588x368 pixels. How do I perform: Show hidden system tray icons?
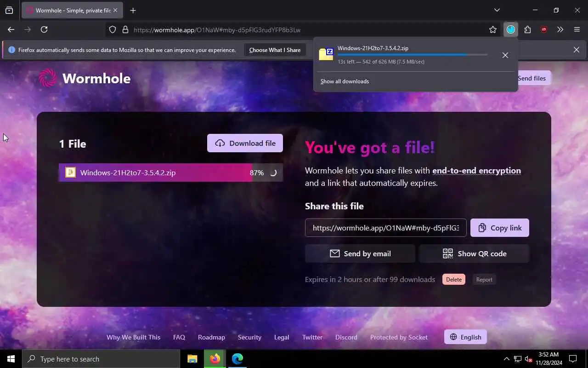(506, 359)
